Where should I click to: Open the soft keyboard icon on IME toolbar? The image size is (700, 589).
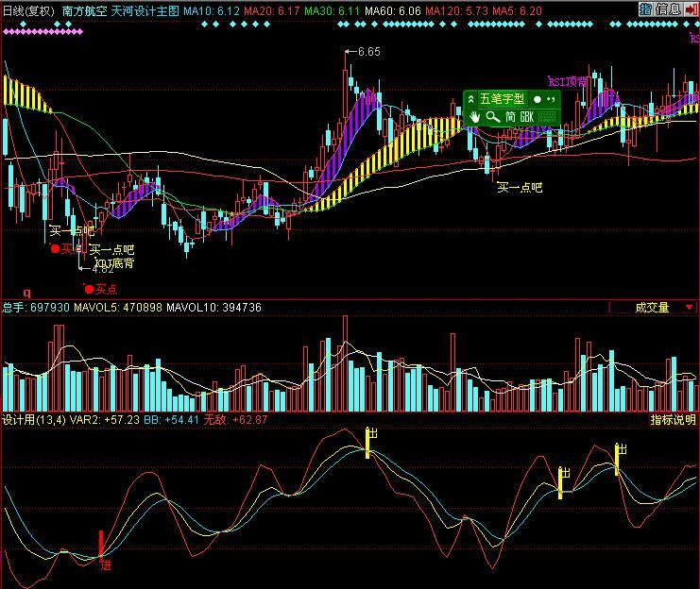548,116
